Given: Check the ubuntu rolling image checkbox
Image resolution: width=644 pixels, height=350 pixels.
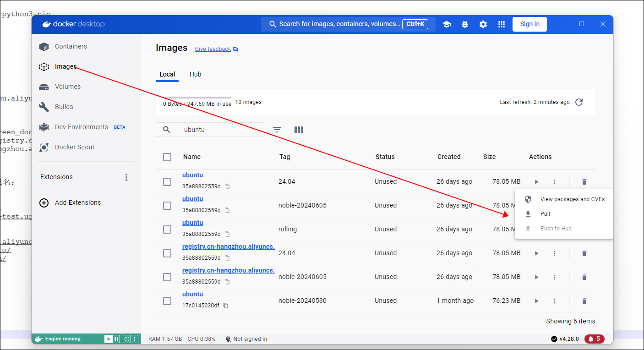Looking at the screenshot, I should (167, 230).
